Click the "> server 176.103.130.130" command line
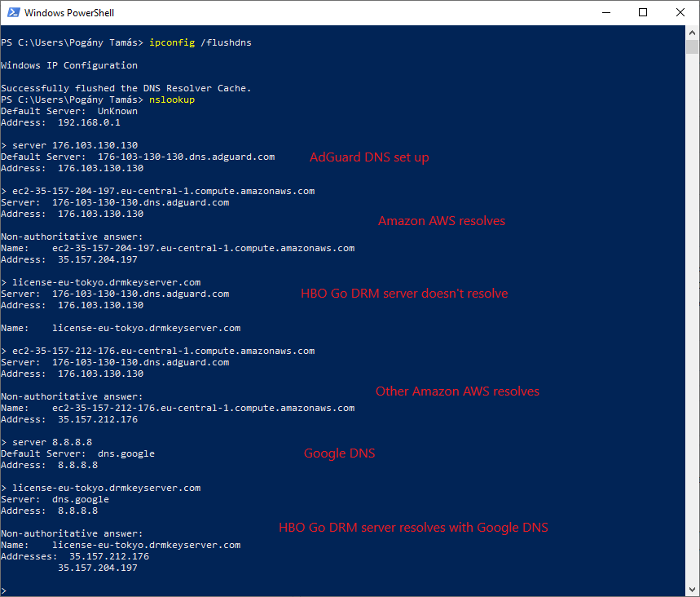The image size is (700, 597). pos(69,145)
